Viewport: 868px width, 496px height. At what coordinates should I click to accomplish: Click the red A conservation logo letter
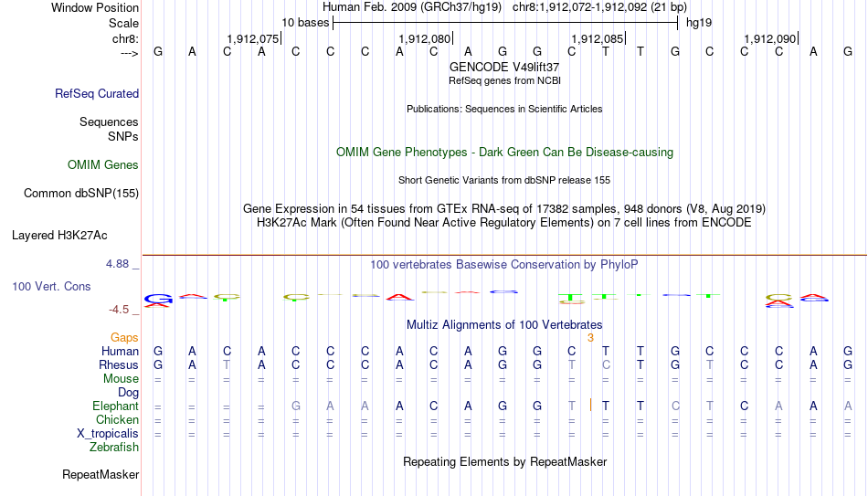(399, 298)
